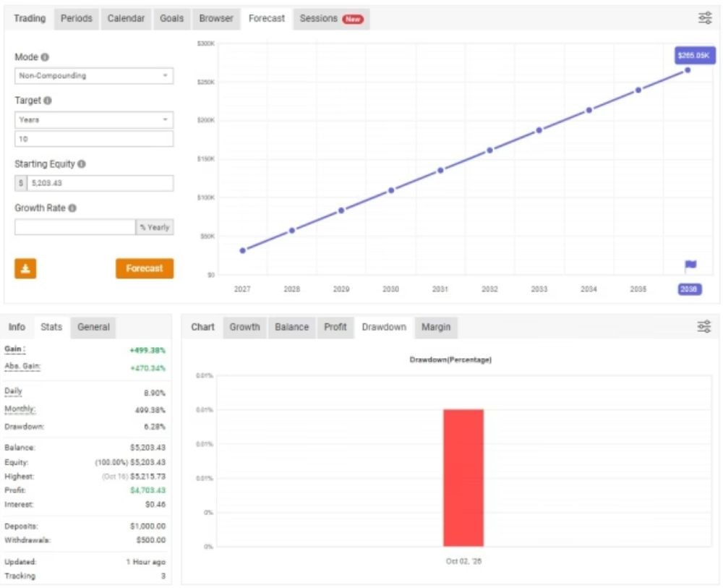Select the Forecast tab
Screen dimensions: 723x588
pyautogui.click(x=267, y=19)
